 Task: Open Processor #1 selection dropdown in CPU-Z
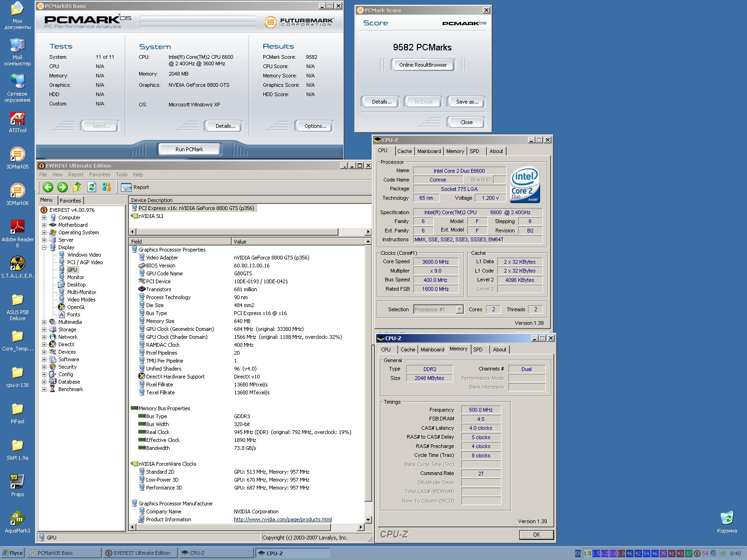[438, 309]
